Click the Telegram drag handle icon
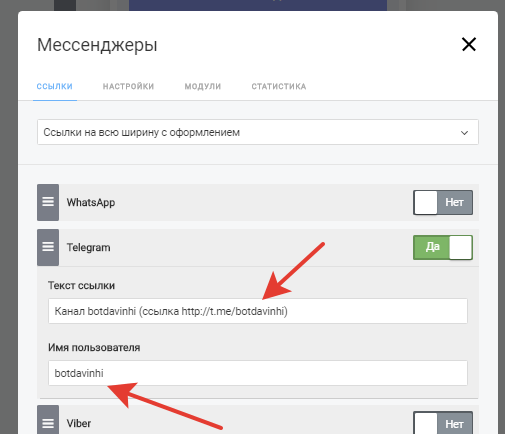The image size is (505, 434). (x=48, y=247)
